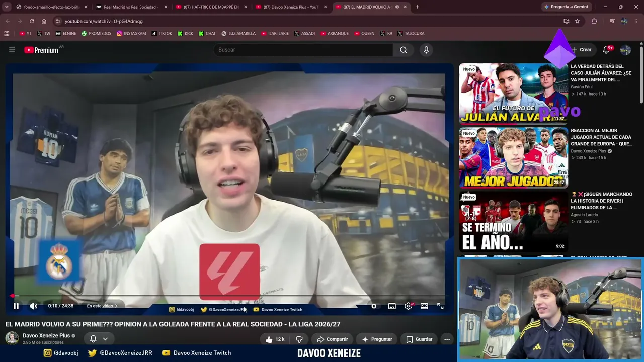This screenshot has height=362, width=644.
Task: Focus the Buscar search field
Action: [303, 50]
